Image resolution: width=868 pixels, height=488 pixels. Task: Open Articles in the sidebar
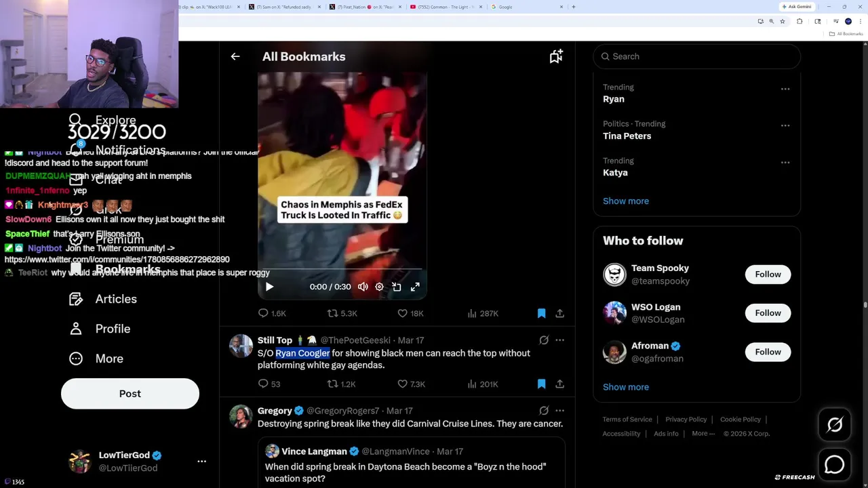click(x=103, y=299)
